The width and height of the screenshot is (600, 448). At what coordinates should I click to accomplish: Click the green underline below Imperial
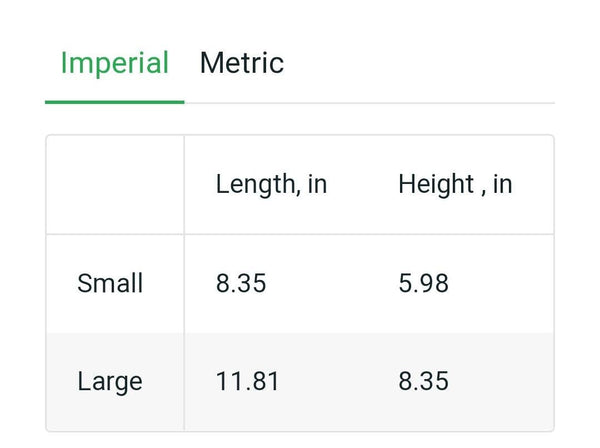coord(115,102)
